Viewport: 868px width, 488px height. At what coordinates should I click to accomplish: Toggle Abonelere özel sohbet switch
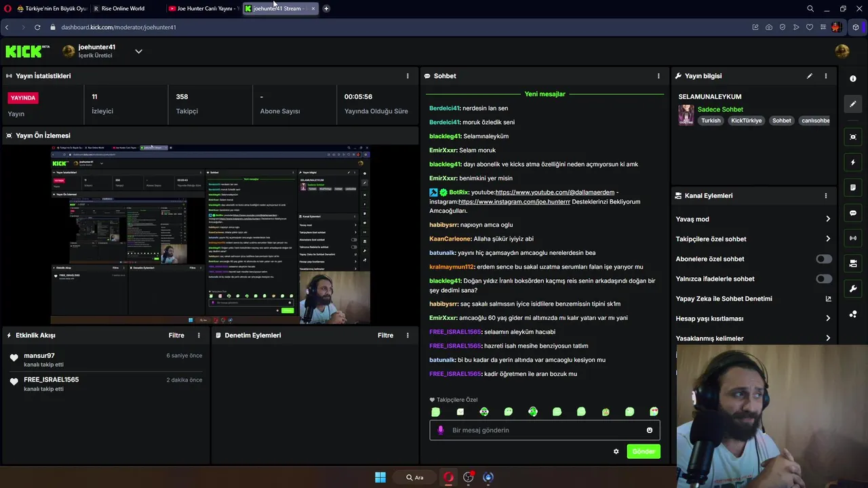(x=824, y=259)
